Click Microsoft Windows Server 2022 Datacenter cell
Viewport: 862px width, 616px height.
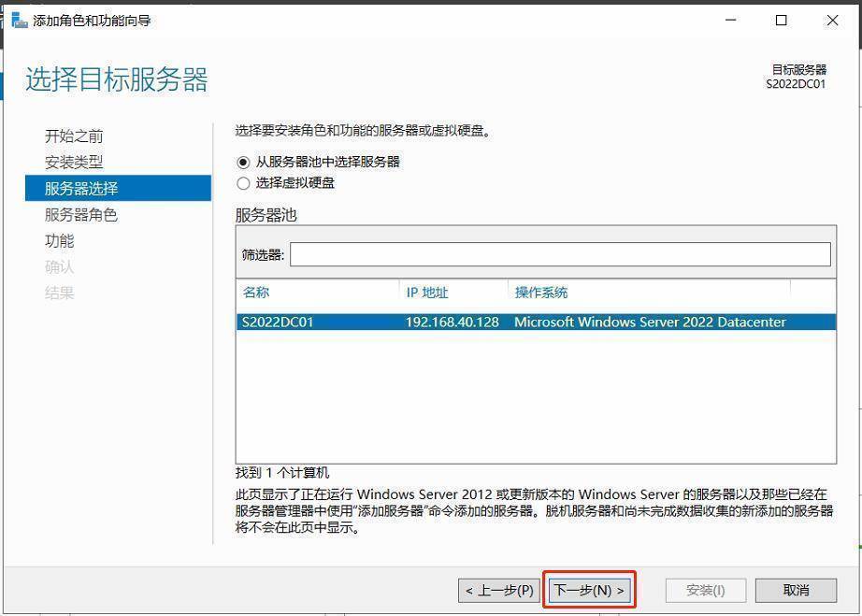[x=650, y=322]
